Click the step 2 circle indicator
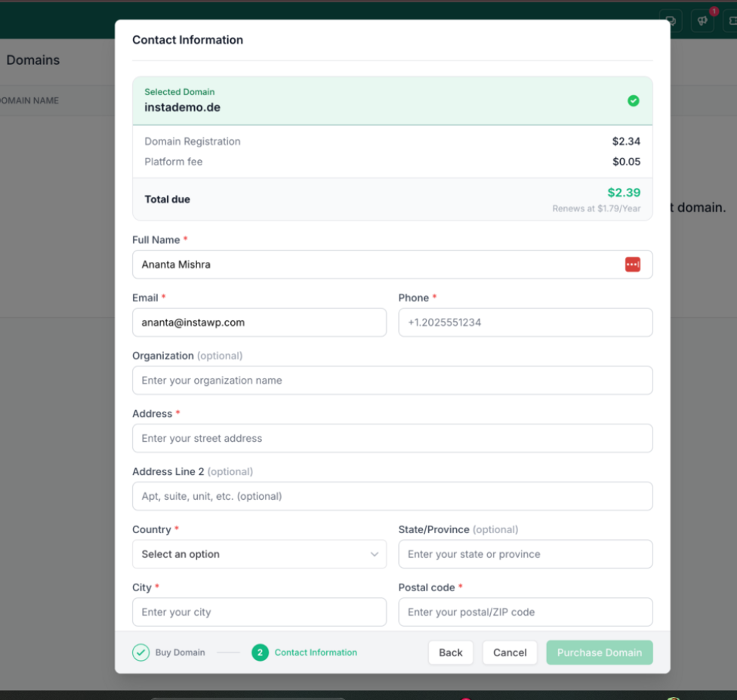Screen dimensions: 737x700 pyautogui.click(x=260, y=652)
